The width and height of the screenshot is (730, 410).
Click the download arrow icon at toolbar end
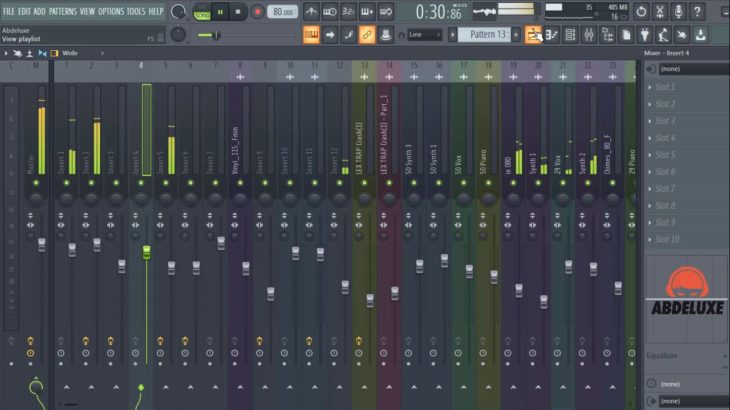(x=701, y=34)
